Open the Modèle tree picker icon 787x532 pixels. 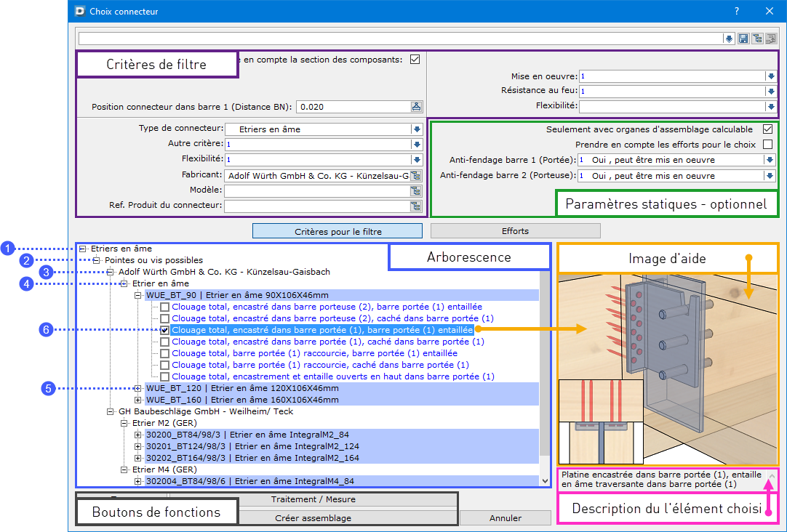coord(416,190)
